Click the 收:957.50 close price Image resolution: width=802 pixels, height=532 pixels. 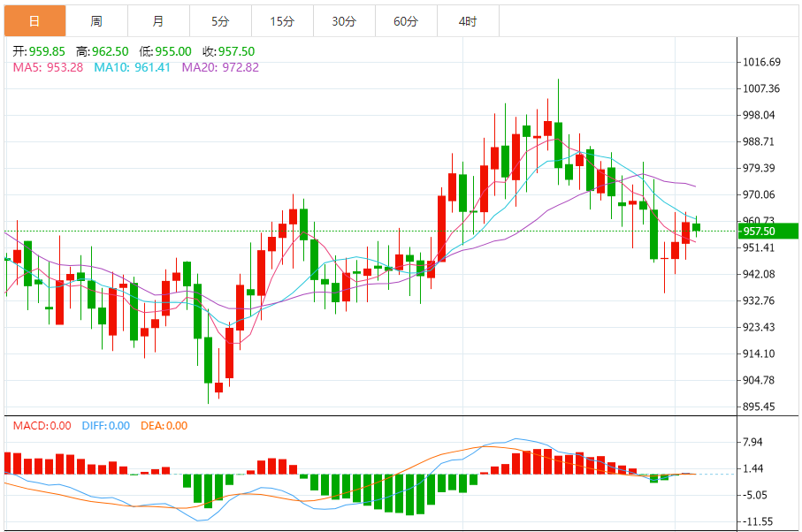coord(229,51)
